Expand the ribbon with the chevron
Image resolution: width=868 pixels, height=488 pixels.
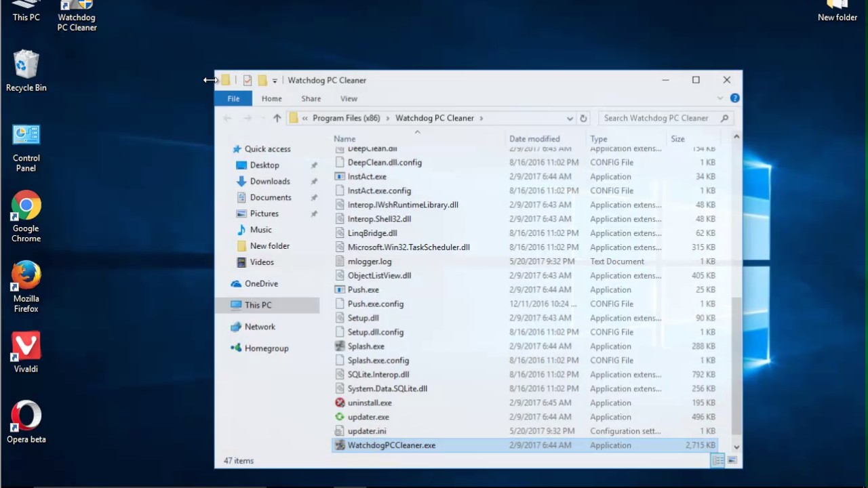(x=720, y=98)
